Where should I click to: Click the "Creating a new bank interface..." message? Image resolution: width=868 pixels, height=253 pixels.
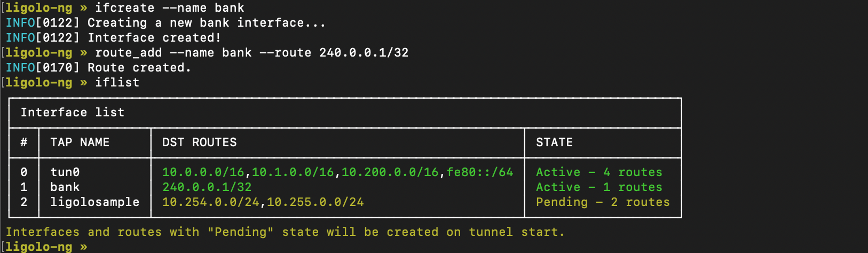point(207,23)
